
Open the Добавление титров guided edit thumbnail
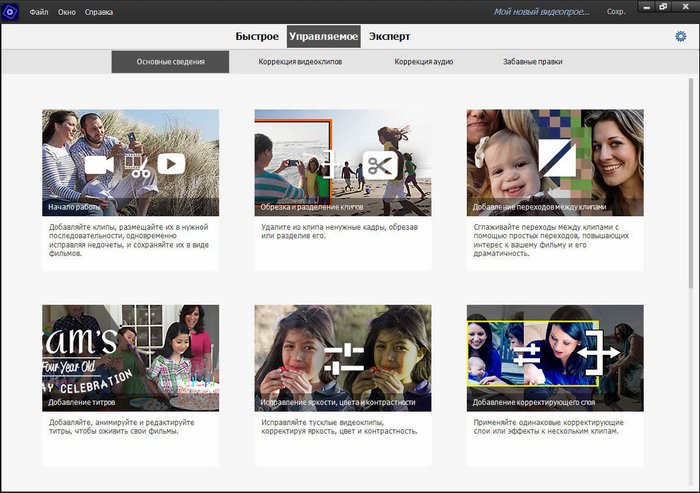[x=130, y=359]
